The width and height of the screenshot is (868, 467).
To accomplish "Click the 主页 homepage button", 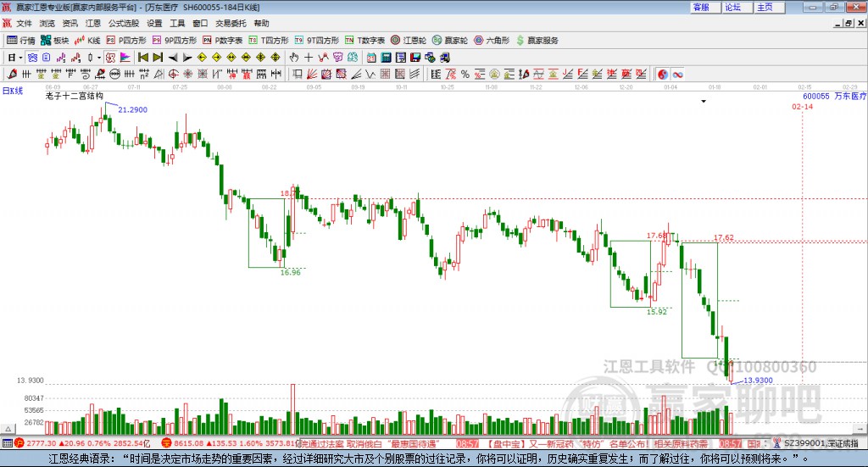I will pos(770,7).
